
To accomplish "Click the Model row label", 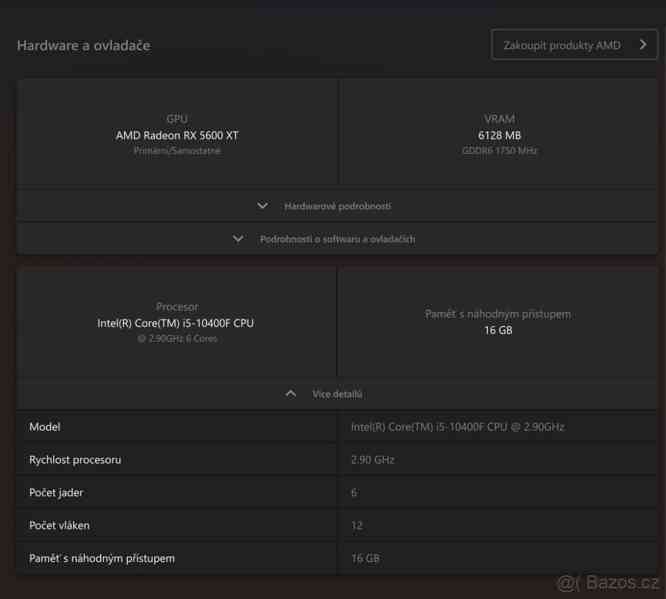I will (45, 427).
